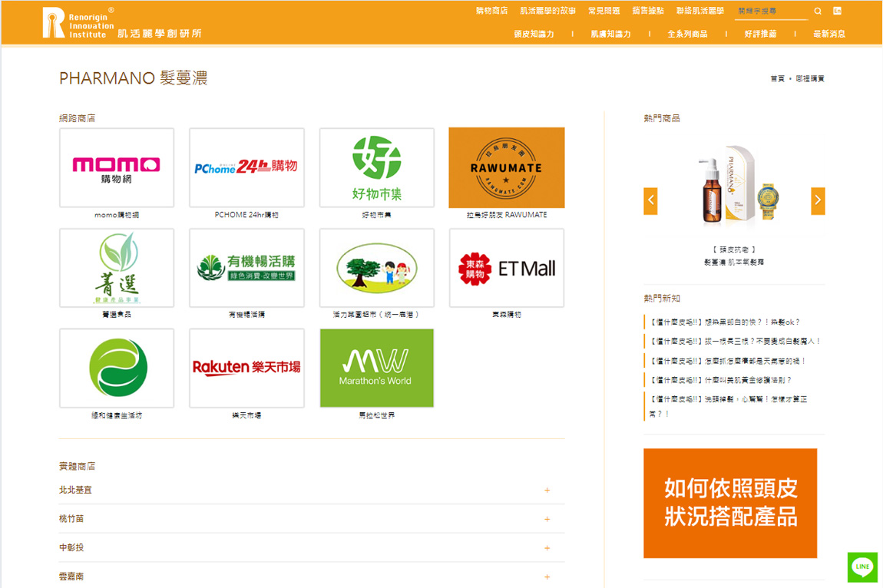Show previous popular product with left arrow

[650, 200]
